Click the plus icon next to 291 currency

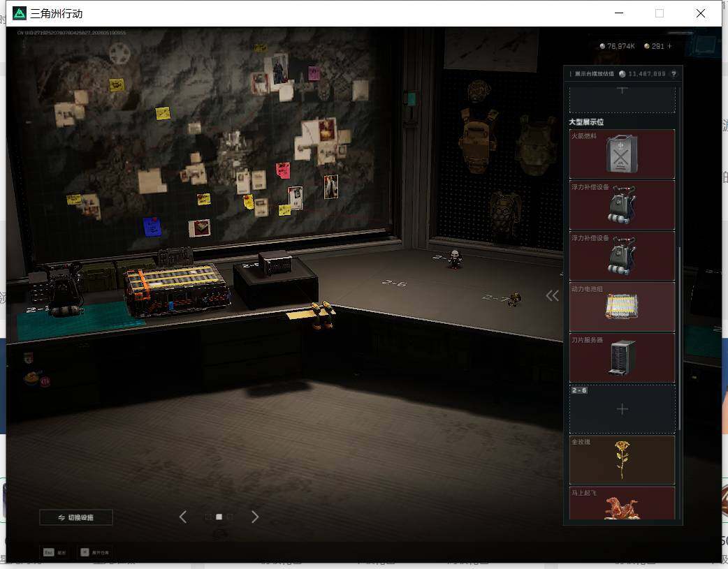point(669,46)
